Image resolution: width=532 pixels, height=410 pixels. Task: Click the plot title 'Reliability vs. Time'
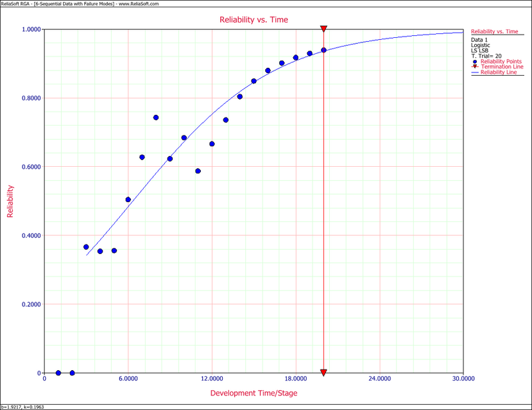(253, 20)
